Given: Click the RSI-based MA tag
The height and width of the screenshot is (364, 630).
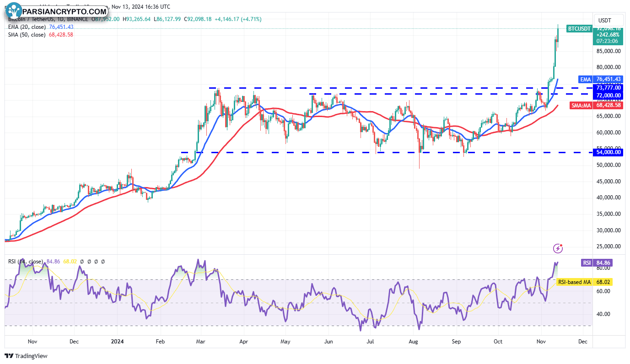Looking at the screenshot, I should pyautogui.click(x=575, y=282).
